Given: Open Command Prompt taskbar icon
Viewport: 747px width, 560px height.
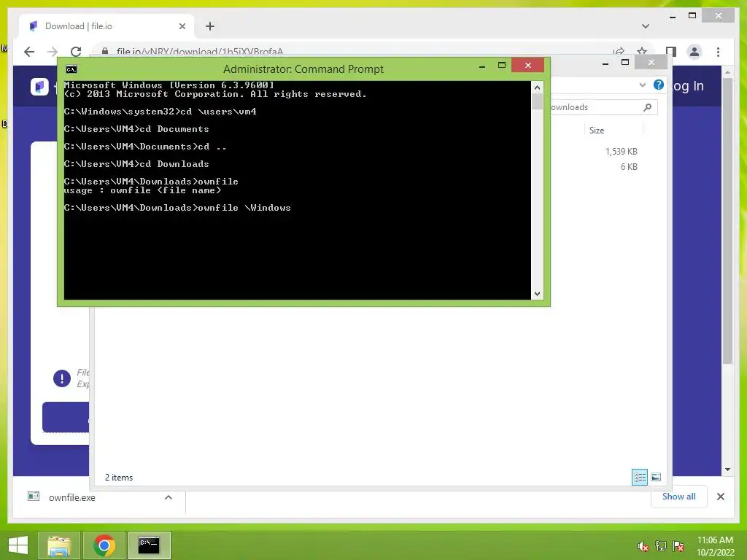Looking at the screenshot, I should click(150, 545).
